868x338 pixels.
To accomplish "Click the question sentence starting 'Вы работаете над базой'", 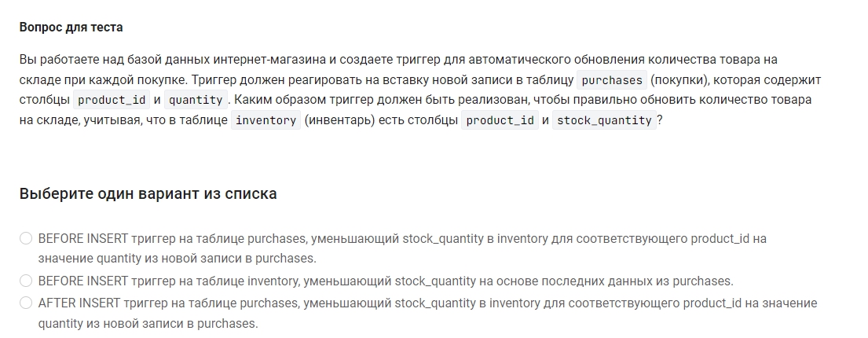I will 420,90.
